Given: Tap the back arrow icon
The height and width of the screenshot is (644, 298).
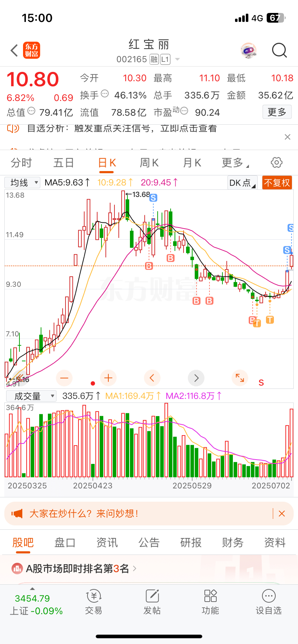Looking at the screenshot, I should click(14, 51).
